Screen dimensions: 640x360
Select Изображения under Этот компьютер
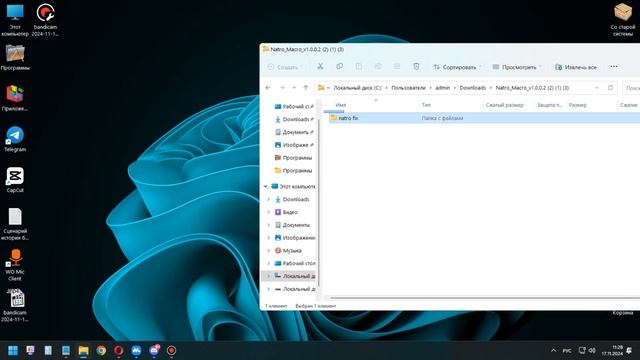295,238
